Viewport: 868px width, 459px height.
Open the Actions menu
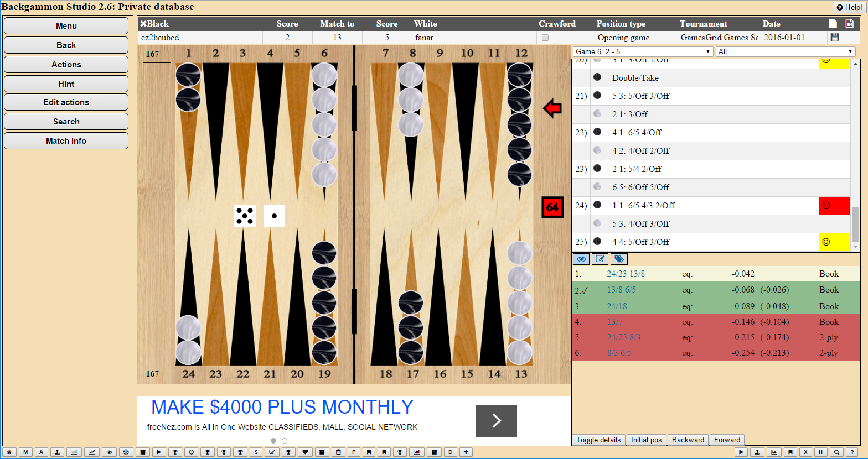point(66,65)
